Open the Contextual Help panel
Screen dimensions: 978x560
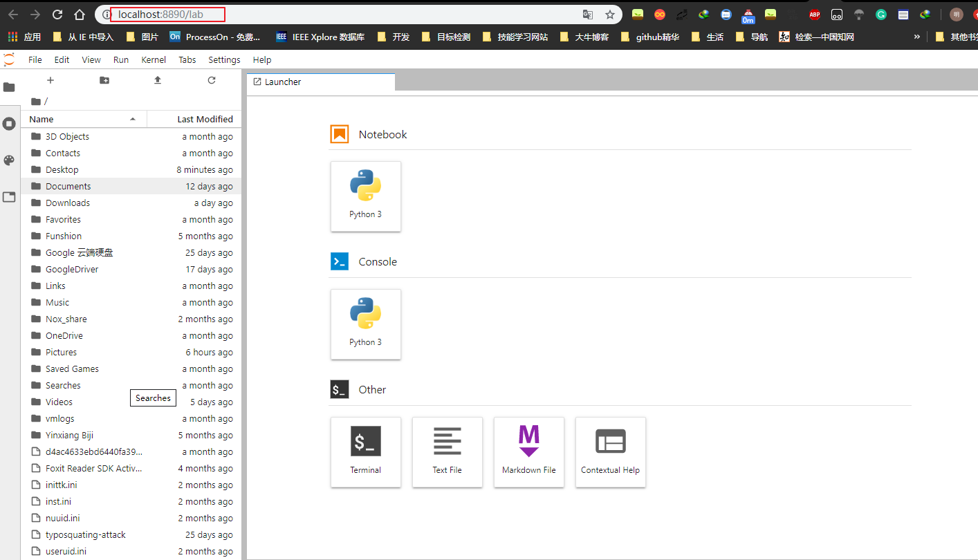tap(610, 452)
